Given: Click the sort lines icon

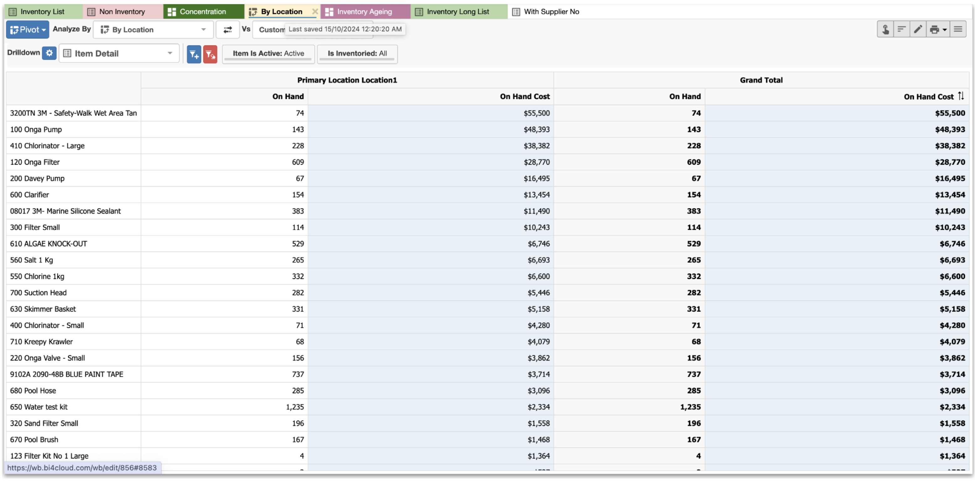Looking at the screenshot, I should pos(901,29).
